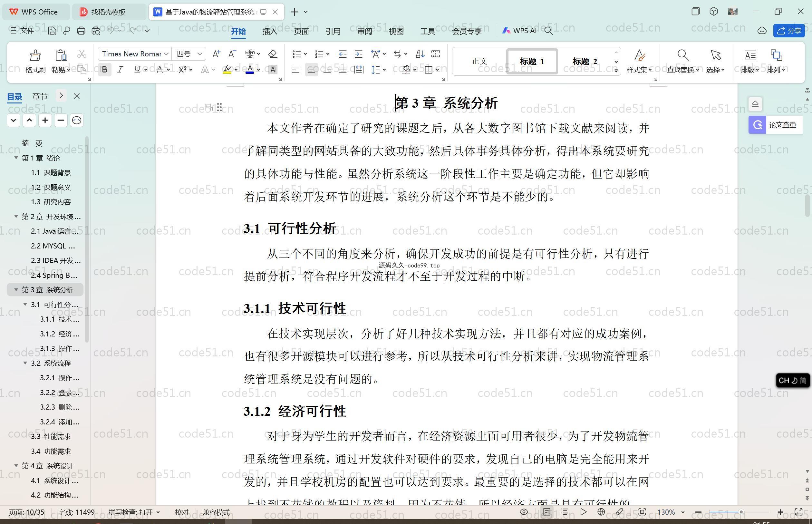This screenshot has height=524, width=812.
Task: Click the Paste (粘贴) clipboard icon
Action: click(x=61, y=55)
